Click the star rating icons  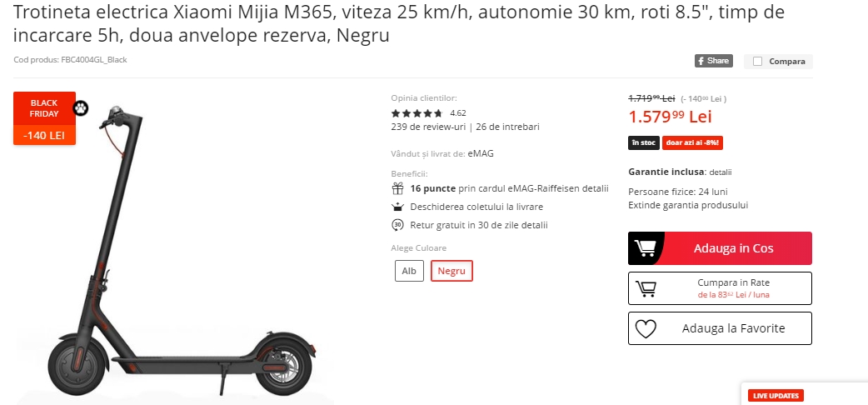pos(417,113)
